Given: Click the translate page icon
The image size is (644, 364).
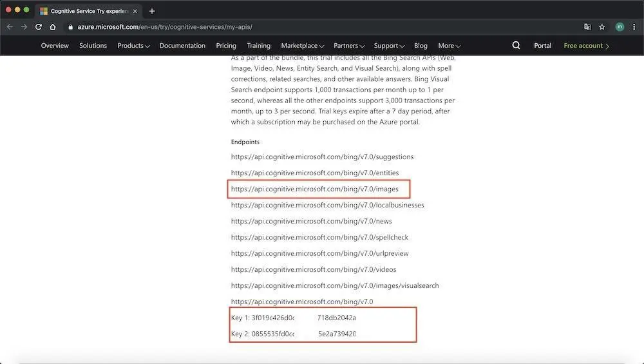Looking at the screenshot, I should [587, 26].
